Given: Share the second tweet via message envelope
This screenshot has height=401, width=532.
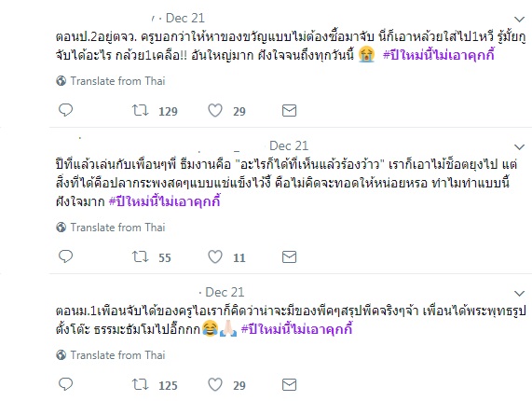Looking at the screenshot, I should pyautogui.click(x=289, y=257).
